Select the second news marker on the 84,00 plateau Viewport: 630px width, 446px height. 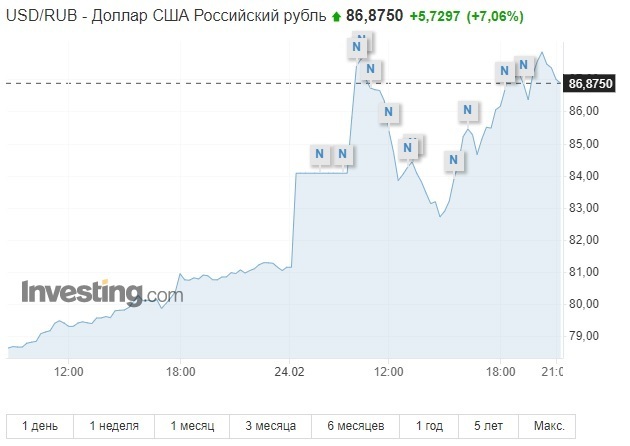click(342, 154)
